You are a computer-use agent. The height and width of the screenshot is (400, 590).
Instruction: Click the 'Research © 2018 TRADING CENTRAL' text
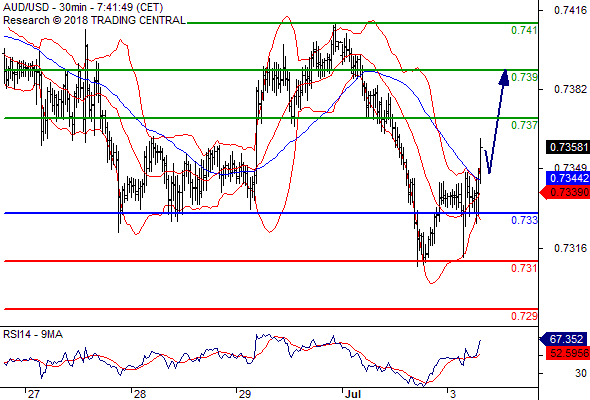tap(94, 20)
